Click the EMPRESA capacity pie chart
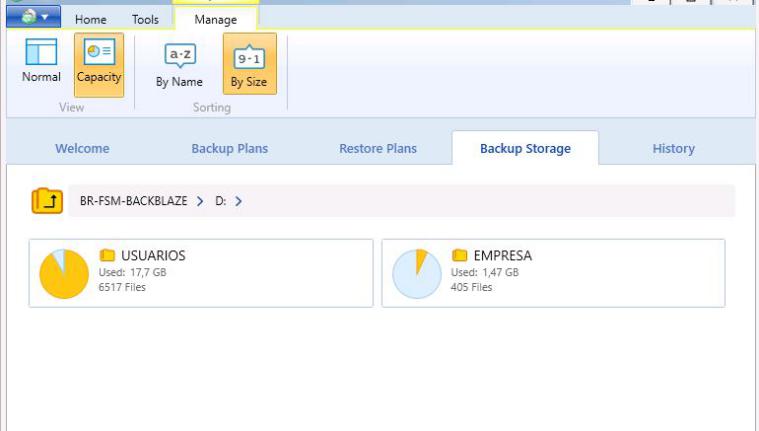Screen dimensions: 759x431 coord(417,274)
